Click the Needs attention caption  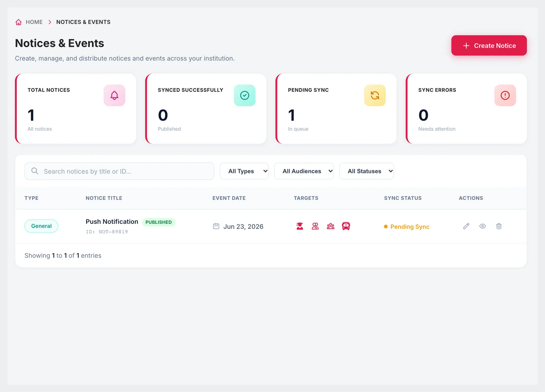click(437, 129)
